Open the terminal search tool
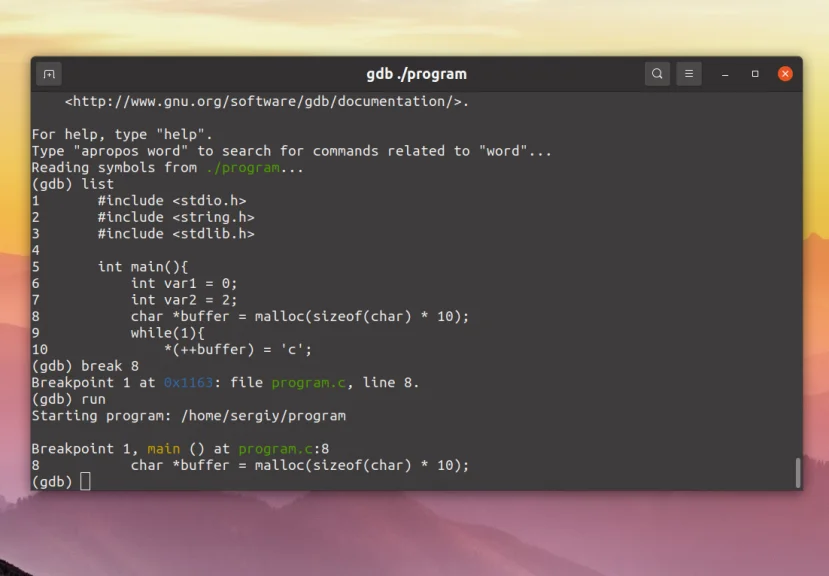This screenshot has height=576, width=829. tap(657, 74)
